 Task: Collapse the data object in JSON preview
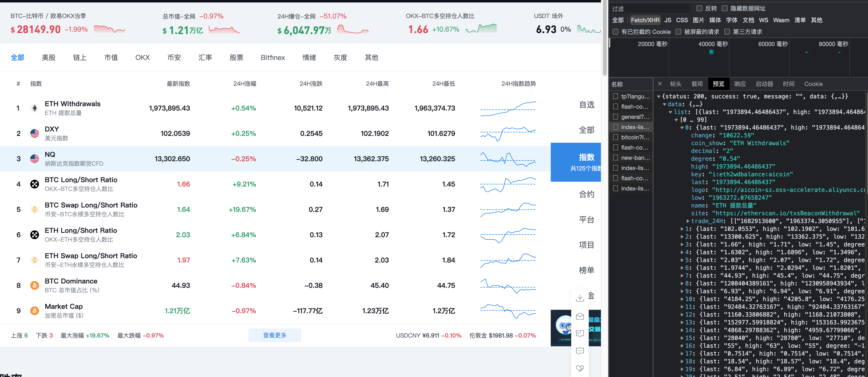(x=665, y=104)
